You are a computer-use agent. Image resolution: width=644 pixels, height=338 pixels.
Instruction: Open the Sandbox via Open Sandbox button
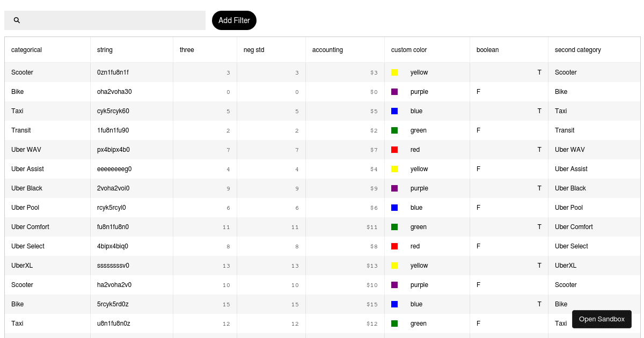tap(602, 319)
